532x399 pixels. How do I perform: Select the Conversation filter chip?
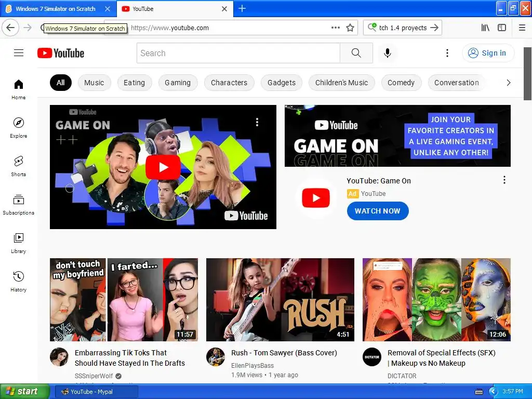pos(457,83)
